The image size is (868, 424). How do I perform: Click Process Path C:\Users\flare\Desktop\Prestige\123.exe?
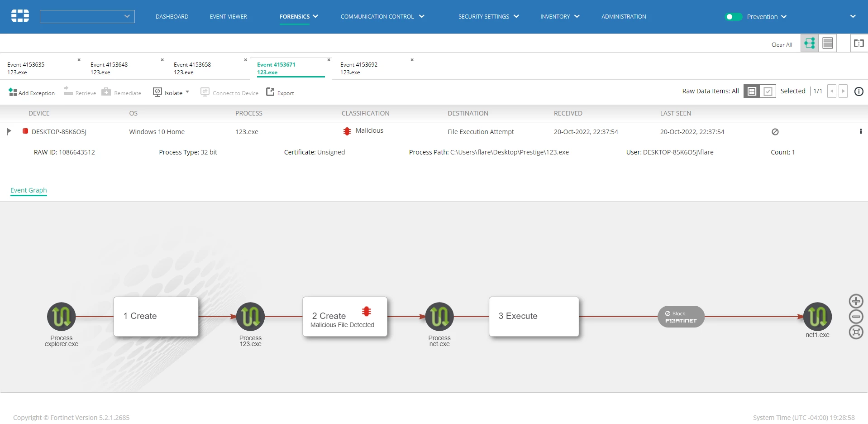click(489, 152)
